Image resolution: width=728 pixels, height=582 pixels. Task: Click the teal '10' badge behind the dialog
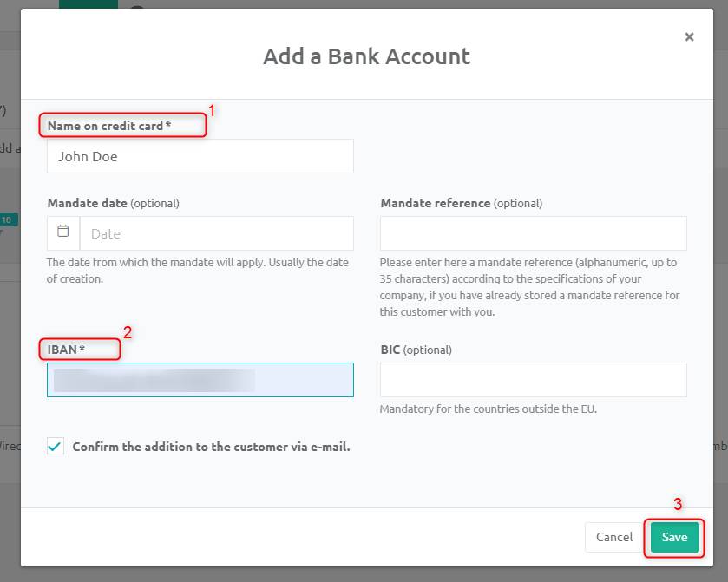(9, 219)
